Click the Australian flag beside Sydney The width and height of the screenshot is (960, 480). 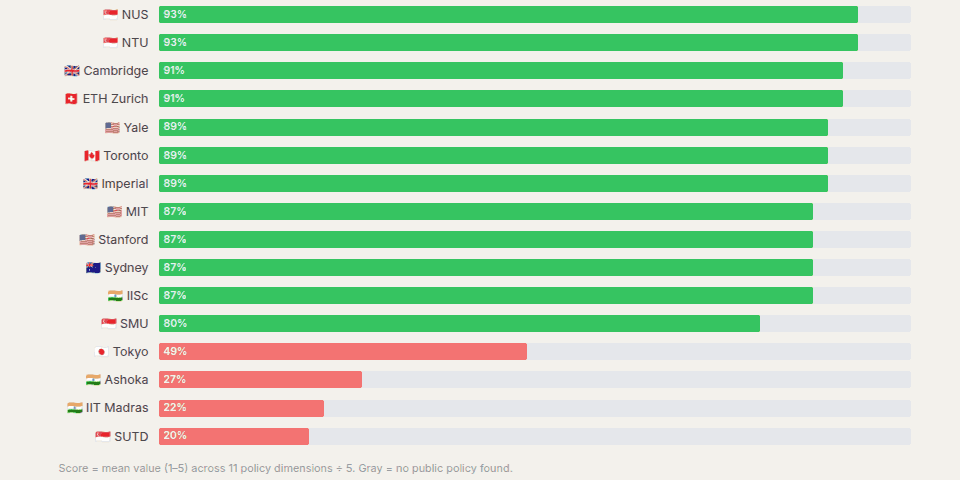coord(93,268)
